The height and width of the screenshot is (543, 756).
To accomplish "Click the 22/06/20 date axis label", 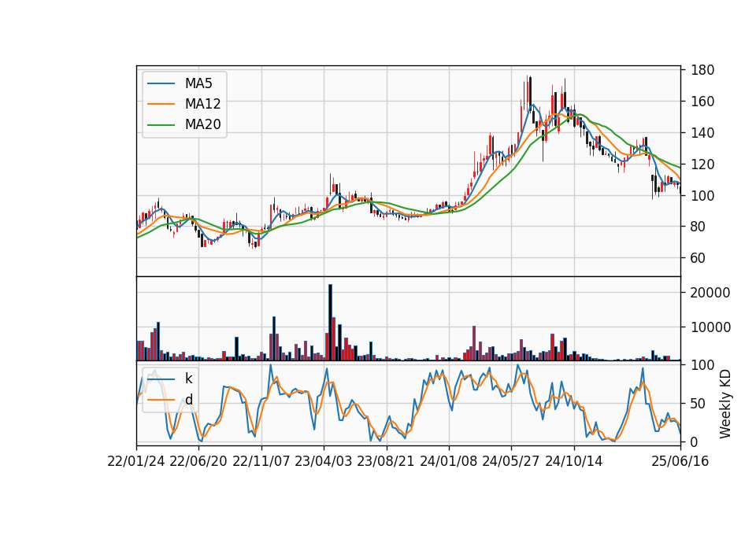I will pos(198,461).
